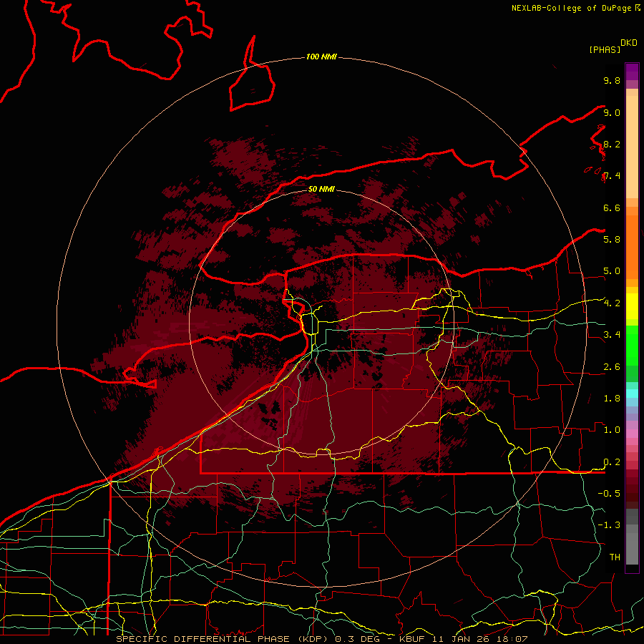Click the -0.5 value on color scale
This screenshot has height=644, width=644.
pyautogui.click(x=609, y=493)
